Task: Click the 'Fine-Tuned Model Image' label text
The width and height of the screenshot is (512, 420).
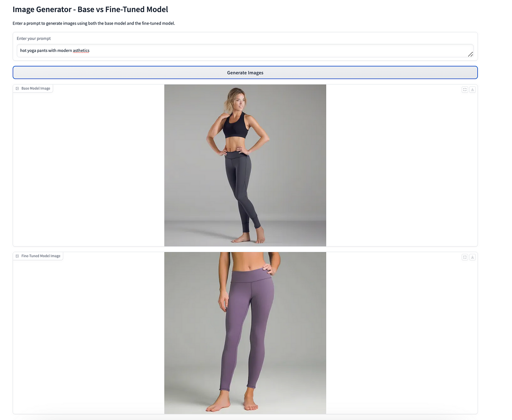Action: click(x=41, y=256)
